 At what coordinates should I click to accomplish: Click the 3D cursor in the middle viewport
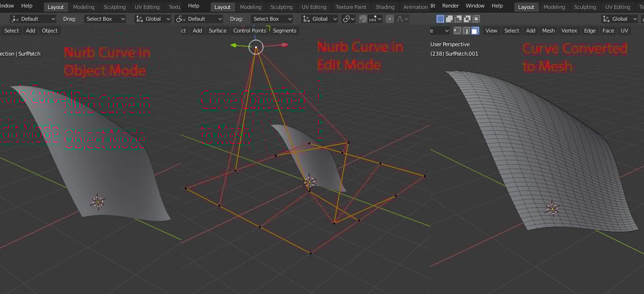pos(310,182)
